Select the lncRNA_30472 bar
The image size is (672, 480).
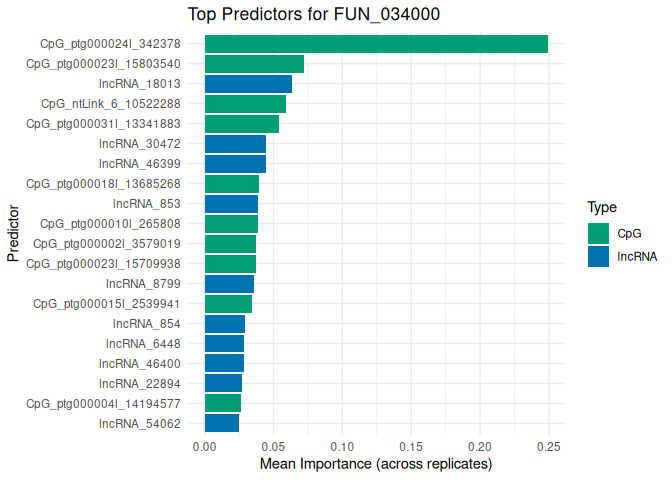235,144
